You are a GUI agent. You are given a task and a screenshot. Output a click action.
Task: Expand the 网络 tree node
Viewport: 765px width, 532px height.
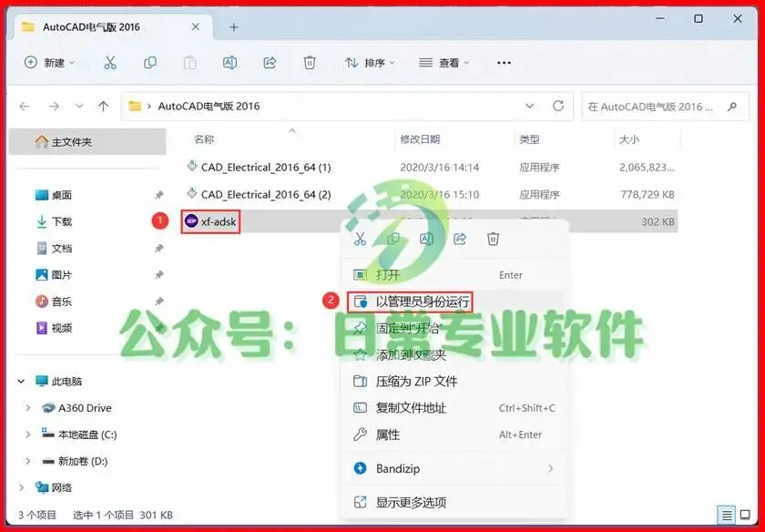pyautogui.click(x=21, y=487)
